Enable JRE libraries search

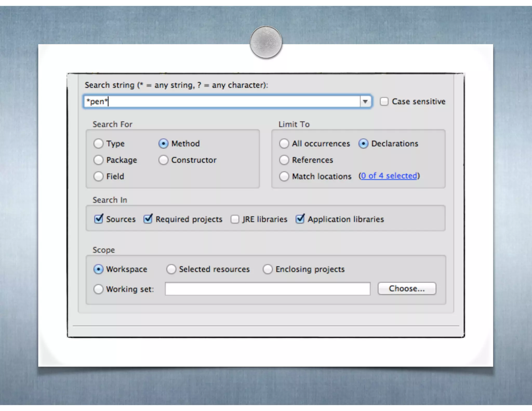[235, 219]
